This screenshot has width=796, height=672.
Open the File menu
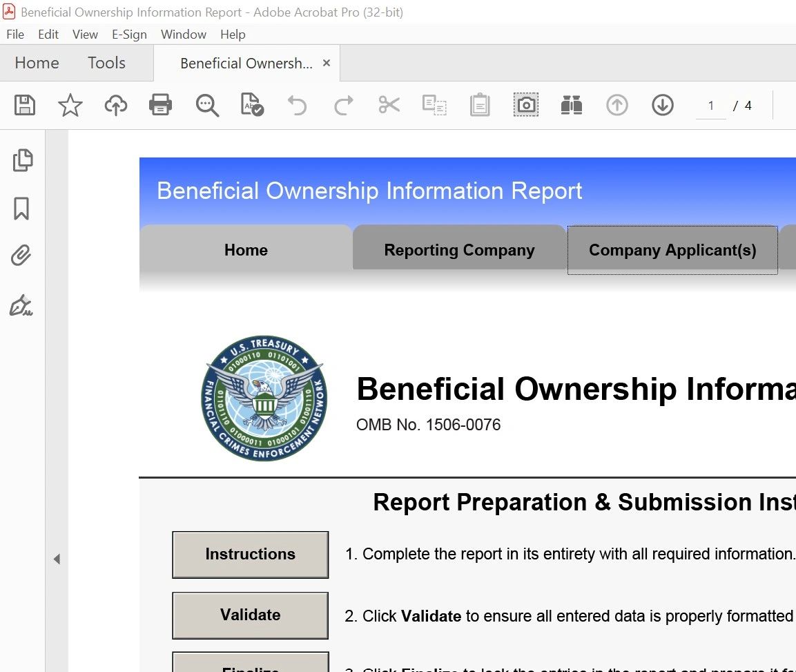click(x=15, y=34)
